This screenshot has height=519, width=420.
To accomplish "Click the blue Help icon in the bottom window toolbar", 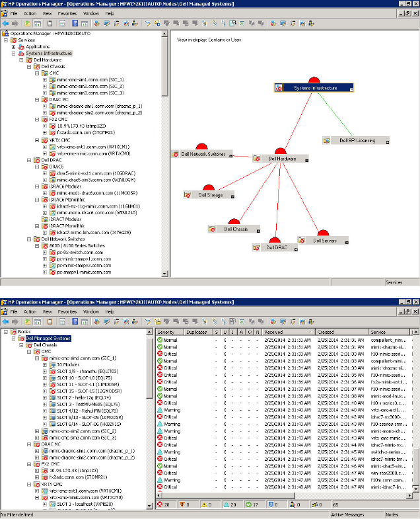I will [x=75, y=321].
